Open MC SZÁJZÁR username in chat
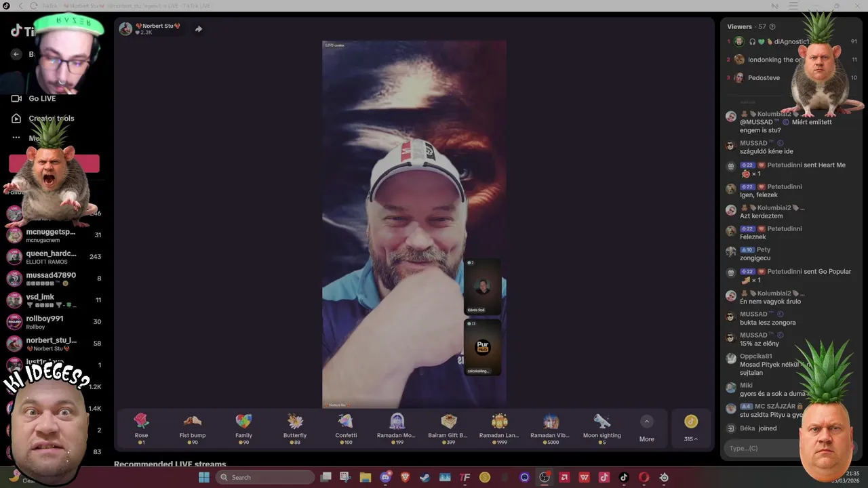Screen dimensions: 868x488 point(775,406)
